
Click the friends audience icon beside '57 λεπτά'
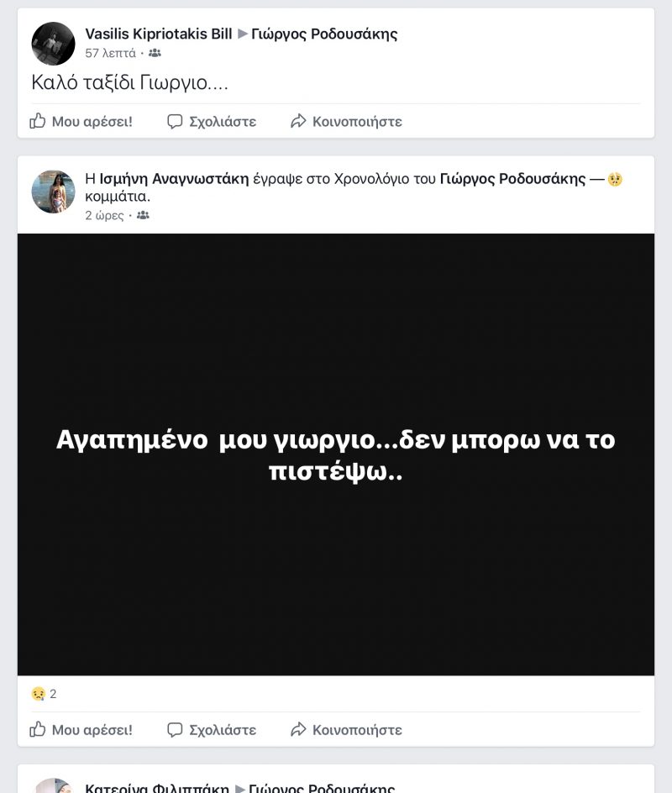coord(155,53)
